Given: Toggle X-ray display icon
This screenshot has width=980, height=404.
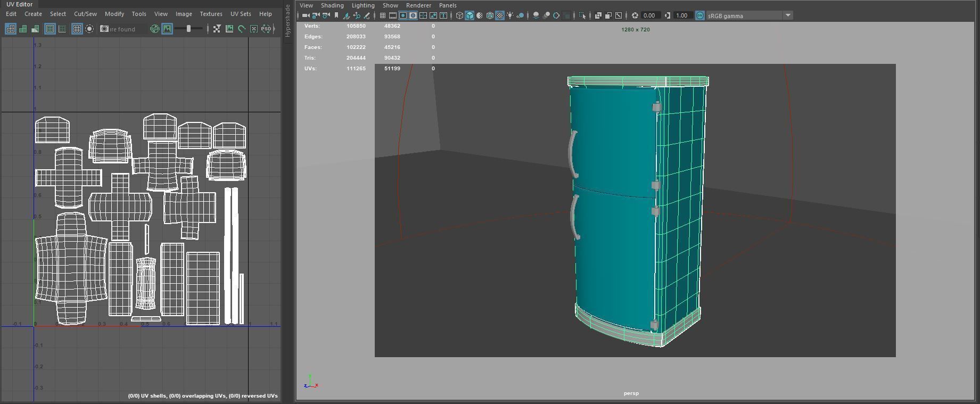Looking at the screenshot, I should click(598, 15).
